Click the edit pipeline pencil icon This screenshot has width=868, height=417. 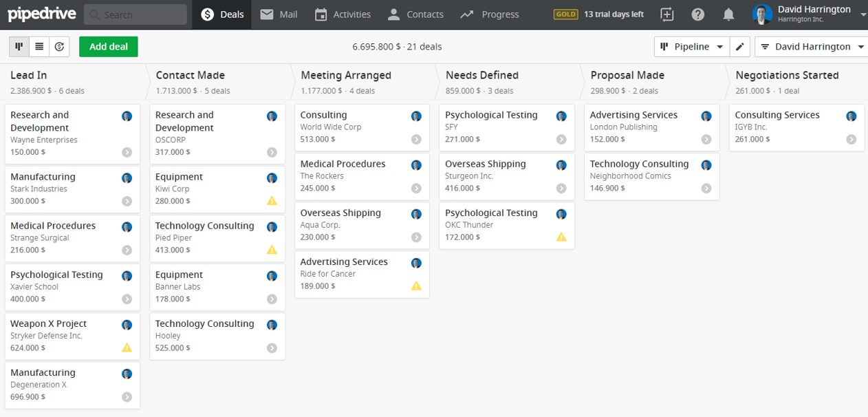(x=739, y=47)
